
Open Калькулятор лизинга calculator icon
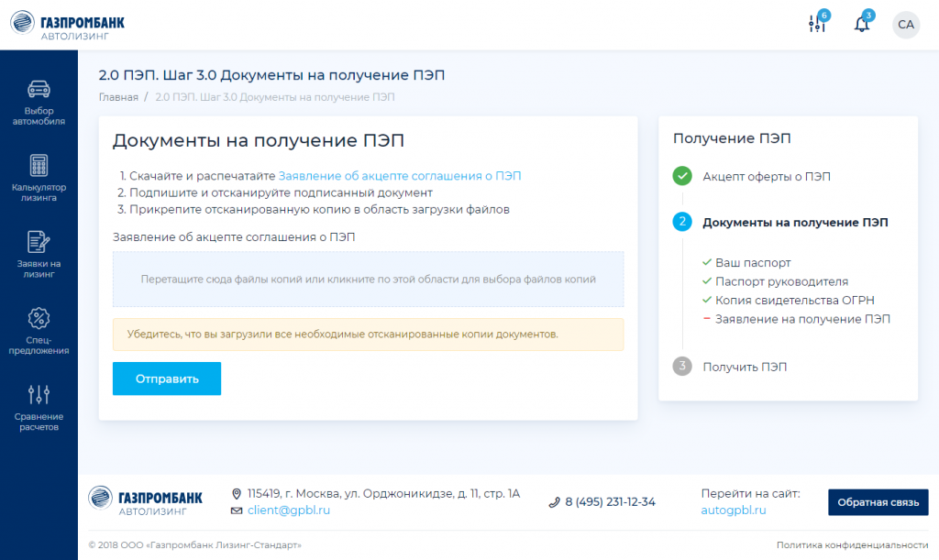click(39, 165)
